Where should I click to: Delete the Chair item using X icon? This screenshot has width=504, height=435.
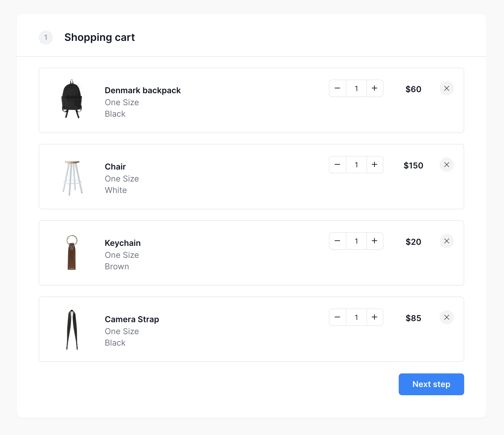pos(446,165)
